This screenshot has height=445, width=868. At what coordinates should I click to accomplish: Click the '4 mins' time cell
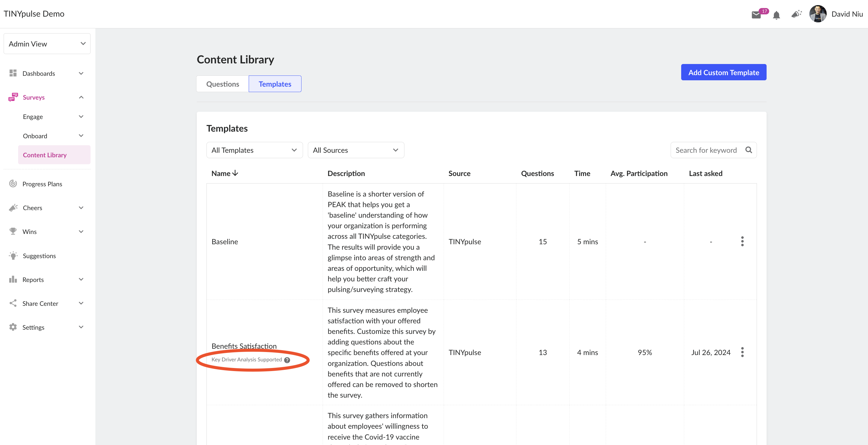point(588,352)
